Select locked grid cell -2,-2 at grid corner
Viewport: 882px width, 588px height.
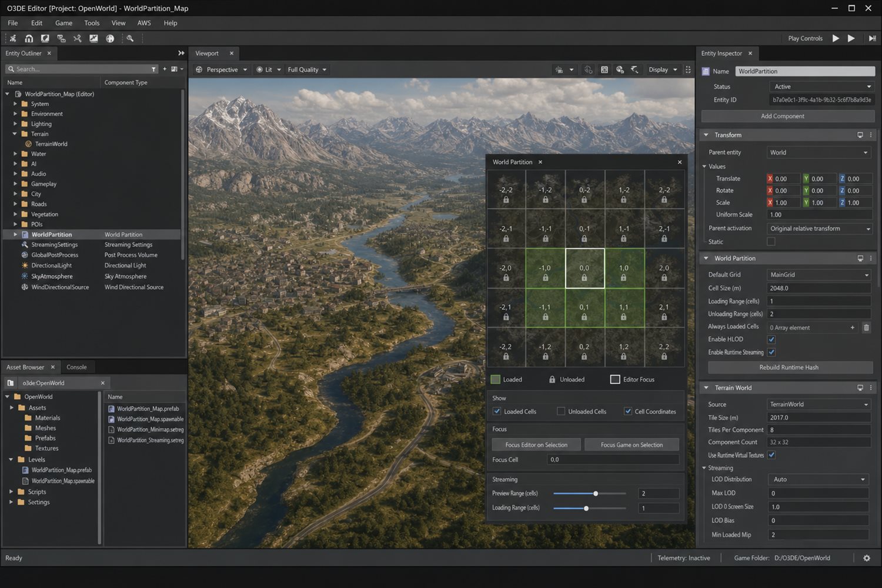506,190
